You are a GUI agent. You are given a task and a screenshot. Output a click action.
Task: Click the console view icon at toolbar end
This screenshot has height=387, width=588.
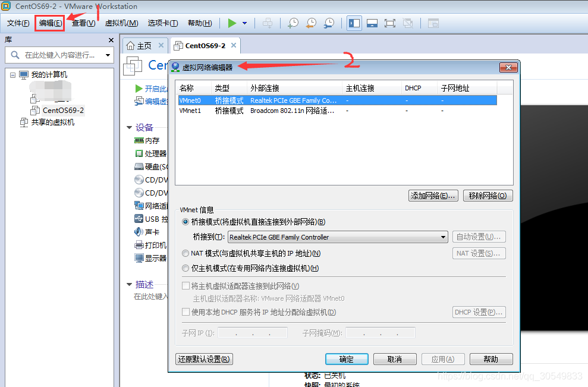(x=433, y=23)
